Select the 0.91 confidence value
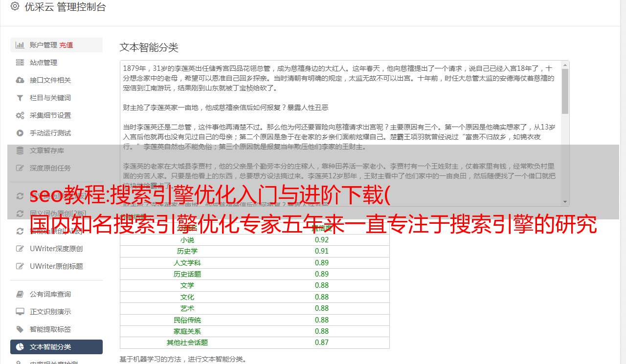The image size is (626, 364). pos(322,251)
